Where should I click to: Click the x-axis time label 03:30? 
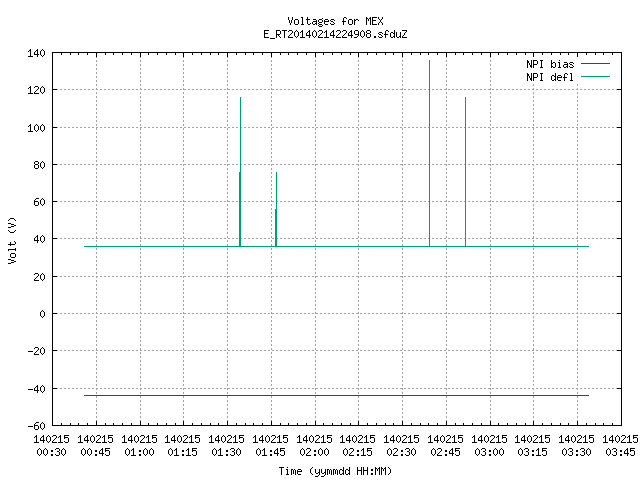click(576, 452)
